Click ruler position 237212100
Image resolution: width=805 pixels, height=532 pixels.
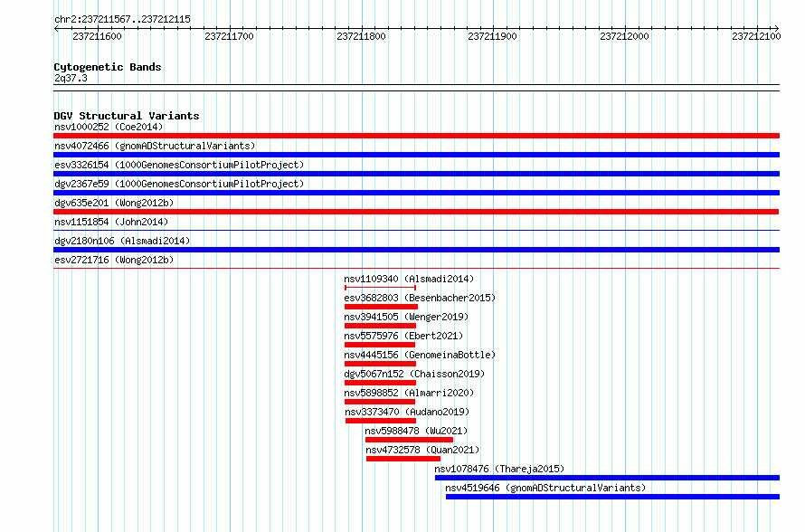coord(757,36)
